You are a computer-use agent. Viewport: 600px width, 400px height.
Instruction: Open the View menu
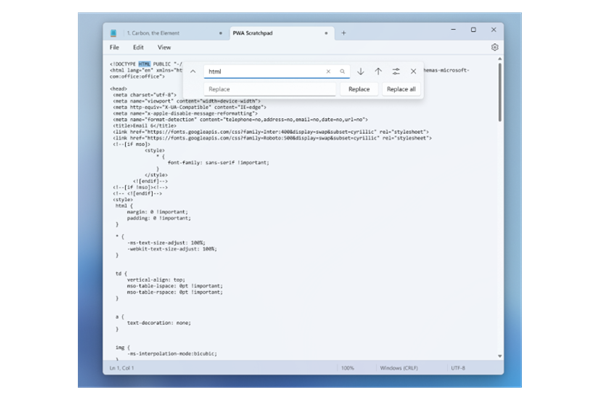164,47
